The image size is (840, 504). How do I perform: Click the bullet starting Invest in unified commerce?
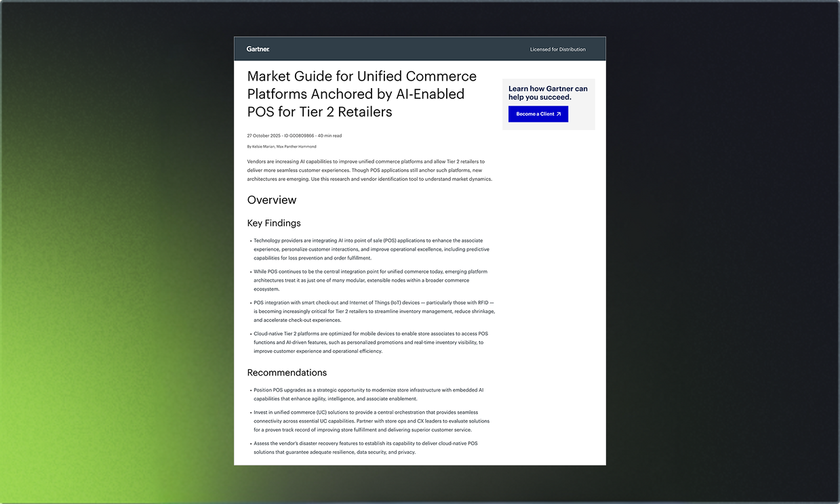371,421
